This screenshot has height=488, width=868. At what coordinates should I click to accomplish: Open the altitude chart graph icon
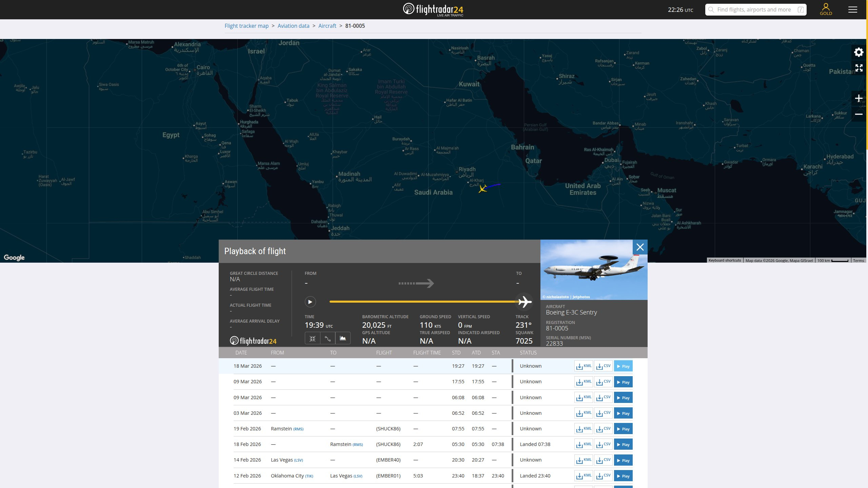pyautogui.click(x=343, y=338)
